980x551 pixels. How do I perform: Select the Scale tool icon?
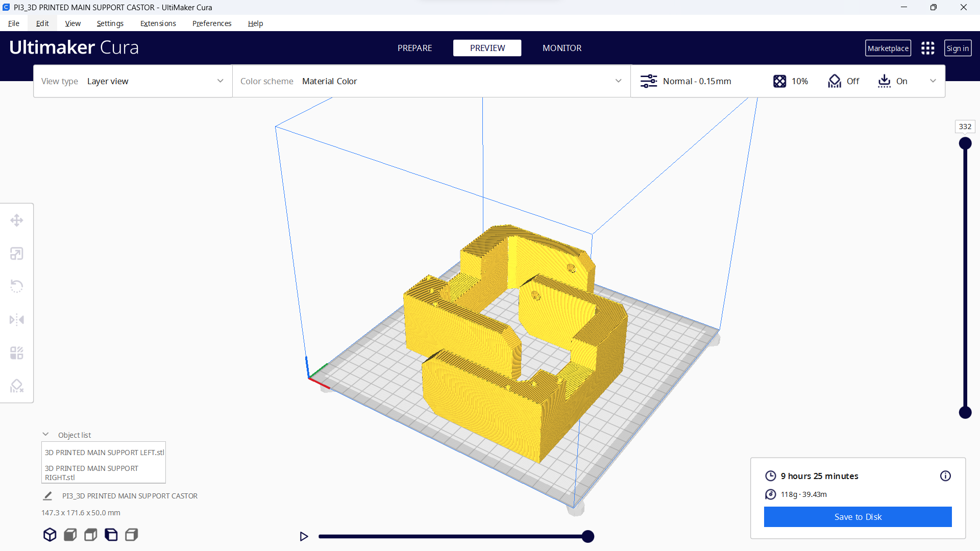[x=17, y=254]
